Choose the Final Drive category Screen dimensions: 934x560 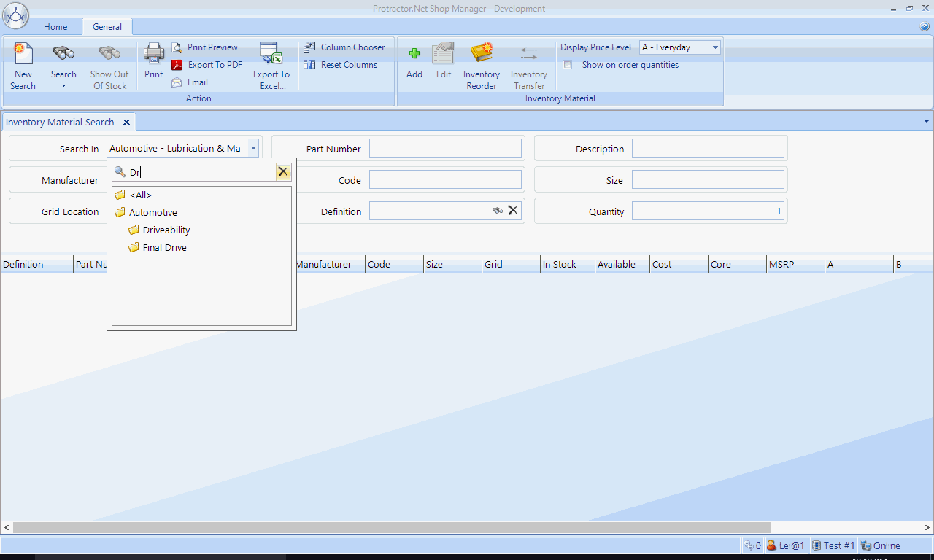[158, 247]
